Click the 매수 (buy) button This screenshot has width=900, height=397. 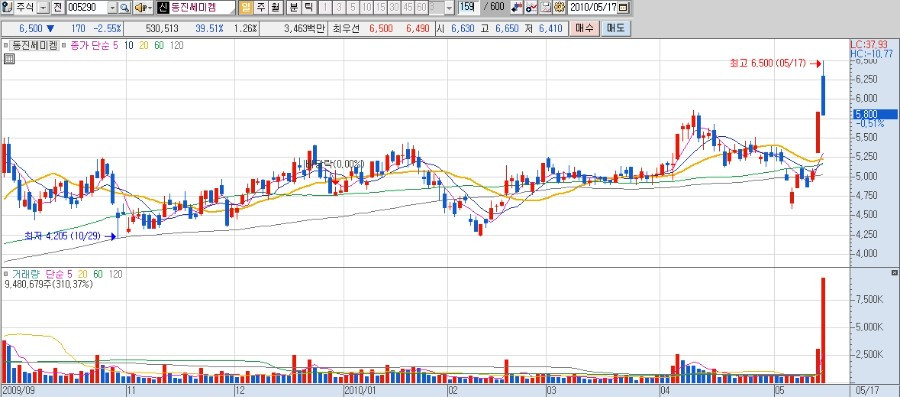[584, 28]
